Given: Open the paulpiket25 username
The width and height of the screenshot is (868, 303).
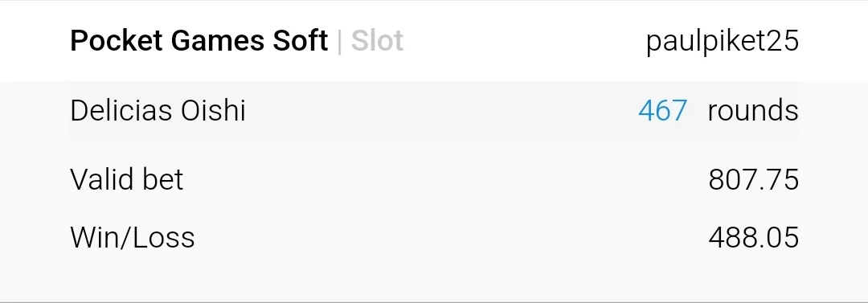Looking at the screenshot, I should pyautogui.click(x=723, y=42).
